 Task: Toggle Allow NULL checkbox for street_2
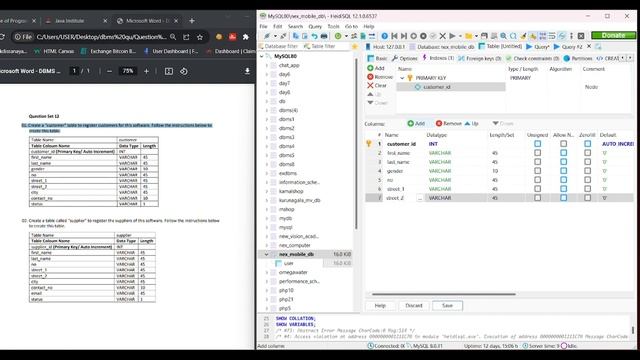point(564,198)
